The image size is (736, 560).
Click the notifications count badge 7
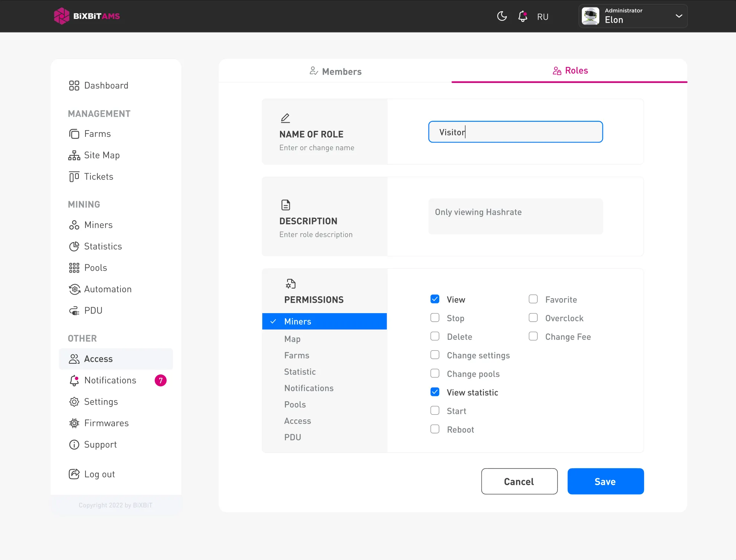click(x=161, y=380)
